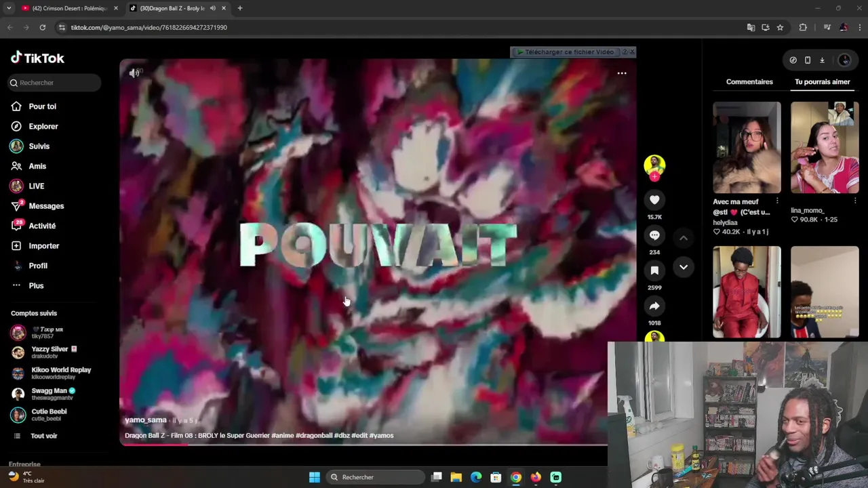Go to the next video with down chevron
868x488 pixels.
point(684,267)
